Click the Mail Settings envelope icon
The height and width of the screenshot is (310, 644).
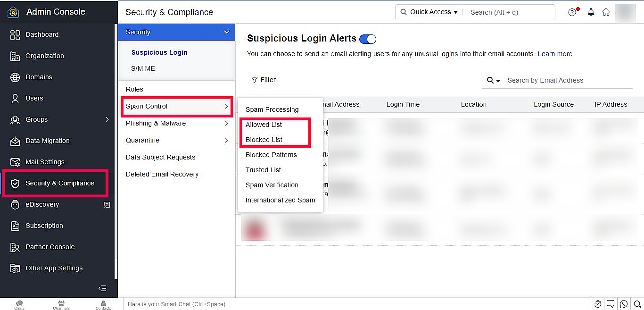coord(15,162)
